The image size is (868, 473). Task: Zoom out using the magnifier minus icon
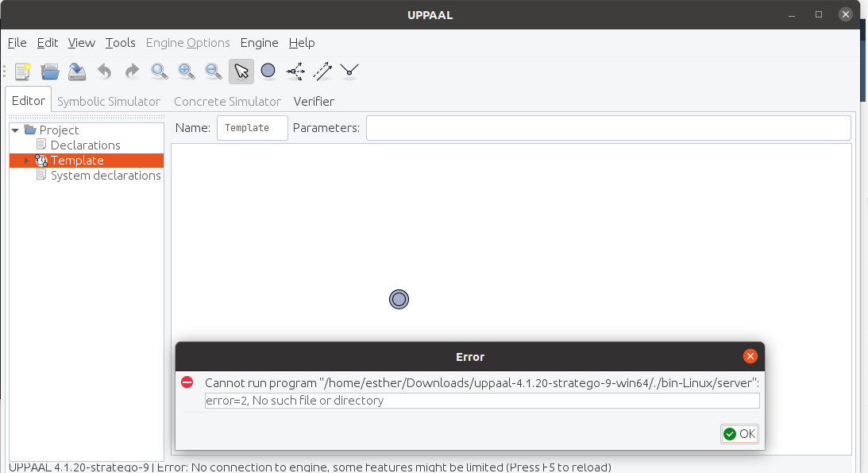click(213, 71)
